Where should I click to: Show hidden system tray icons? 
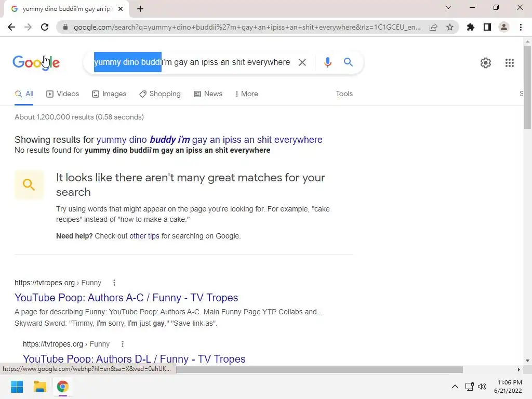(x=455, y=387)
